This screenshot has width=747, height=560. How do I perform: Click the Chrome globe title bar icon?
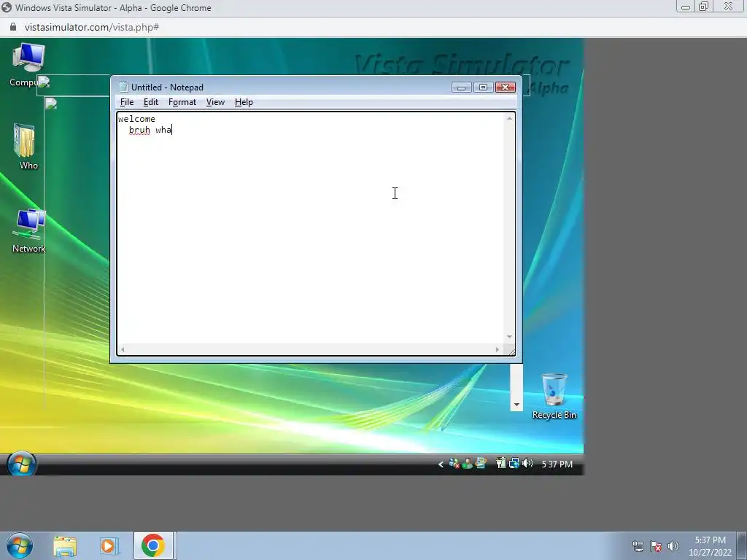[7, 7]
